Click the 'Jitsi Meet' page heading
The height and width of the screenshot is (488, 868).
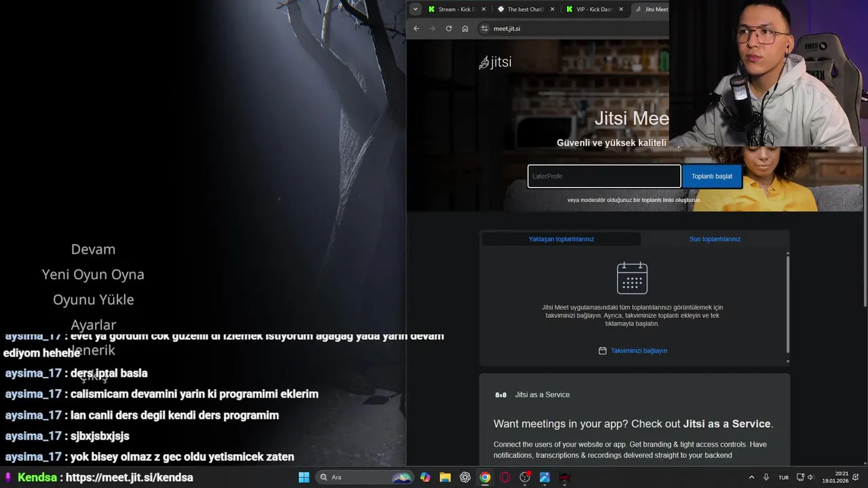[x=632, y=119]
